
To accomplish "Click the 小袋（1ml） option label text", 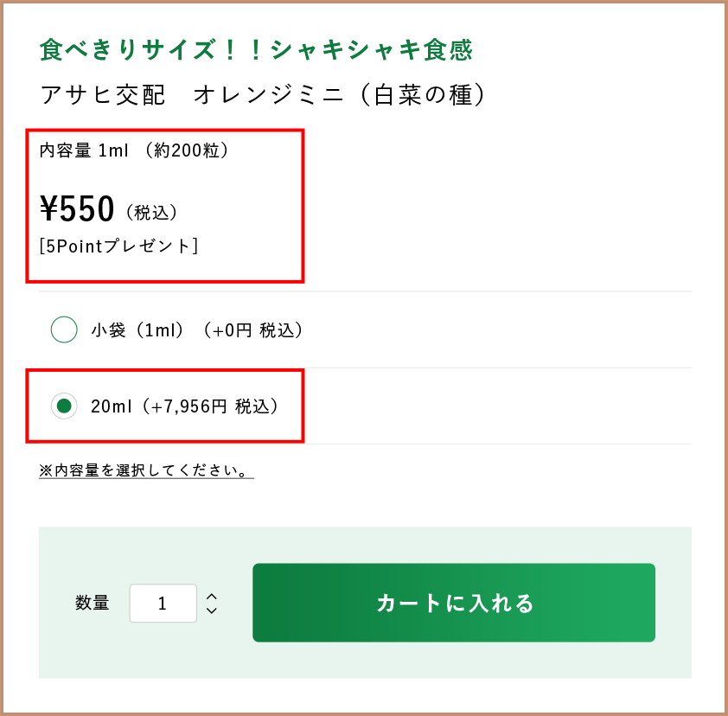I will coord(137,330).
